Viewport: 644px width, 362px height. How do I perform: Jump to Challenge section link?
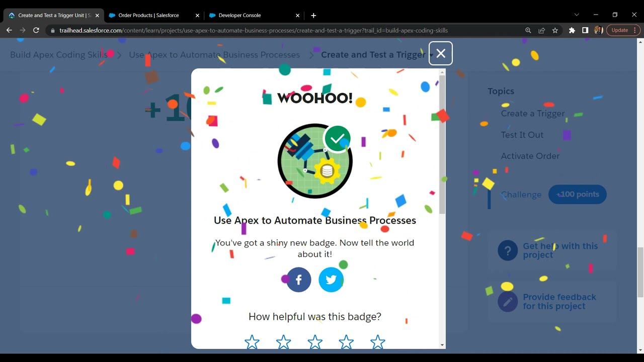[521, 195]
